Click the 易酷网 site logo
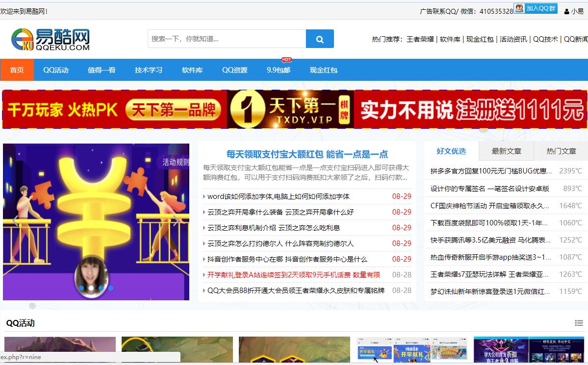This screenshot has width=588, height=365. (x=51, y=39)
